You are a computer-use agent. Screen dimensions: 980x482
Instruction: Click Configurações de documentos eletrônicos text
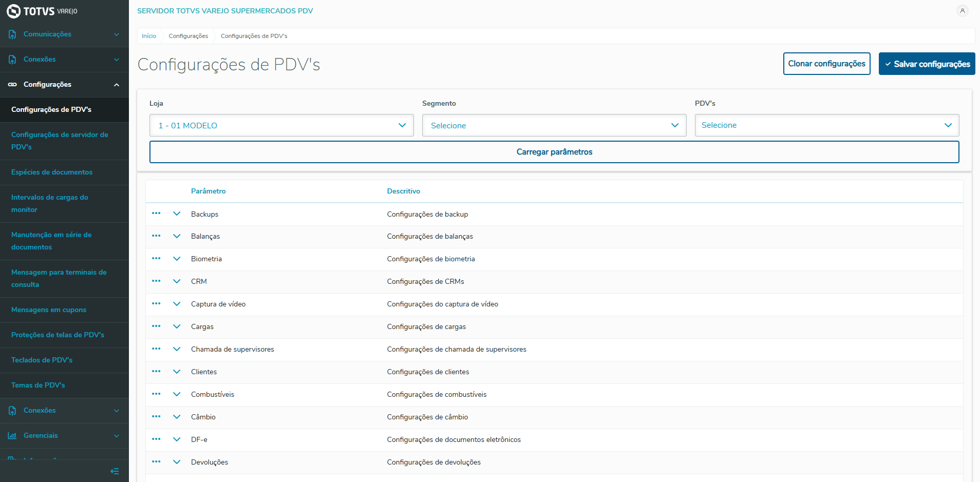pos(454,439)
